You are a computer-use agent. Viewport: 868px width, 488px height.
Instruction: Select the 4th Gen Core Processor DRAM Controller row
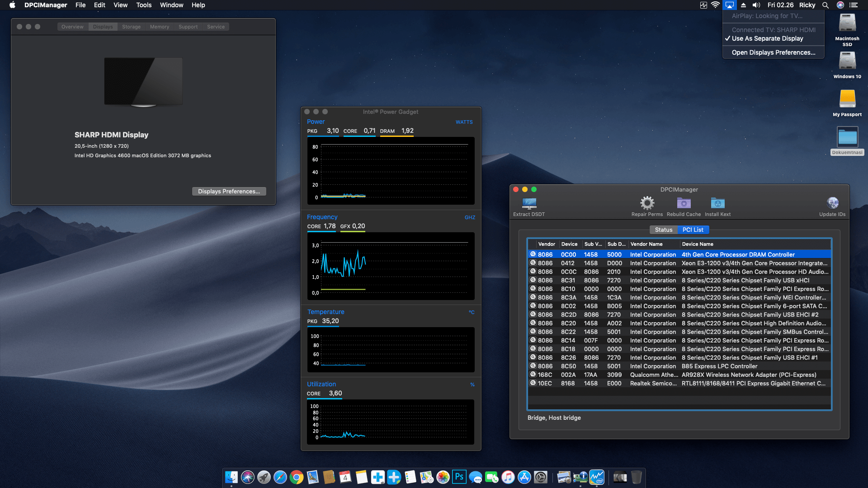pos(679,254)
